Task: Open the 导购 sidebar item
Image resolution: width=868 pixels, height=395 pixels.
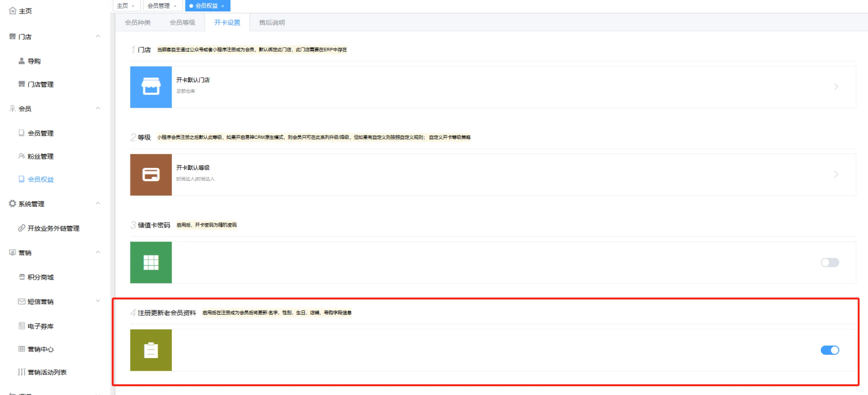Action: click(34, 61)
